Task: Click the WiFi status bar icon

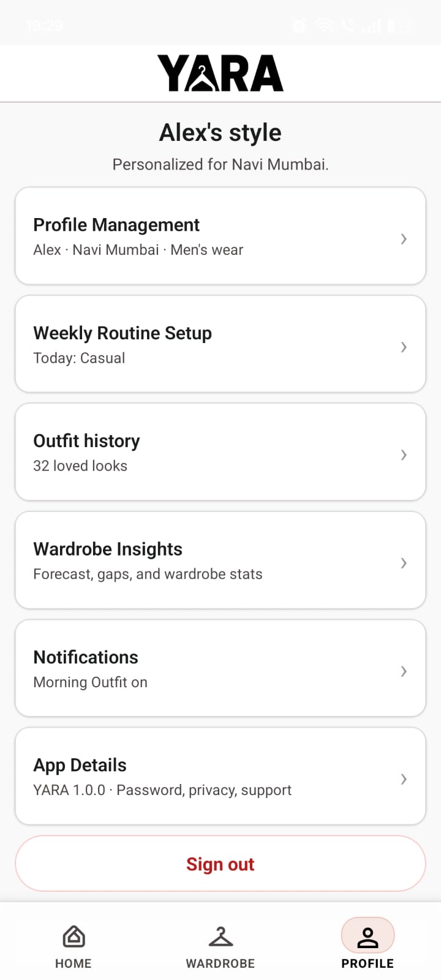Action: pyautogui.click(x=323, y=26)
